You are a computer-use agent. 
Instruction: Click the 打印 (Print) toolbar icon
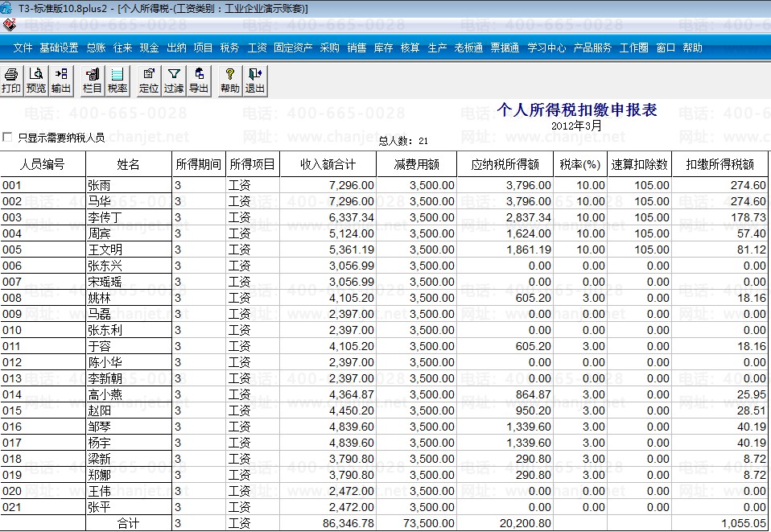[x=11, y=80]
